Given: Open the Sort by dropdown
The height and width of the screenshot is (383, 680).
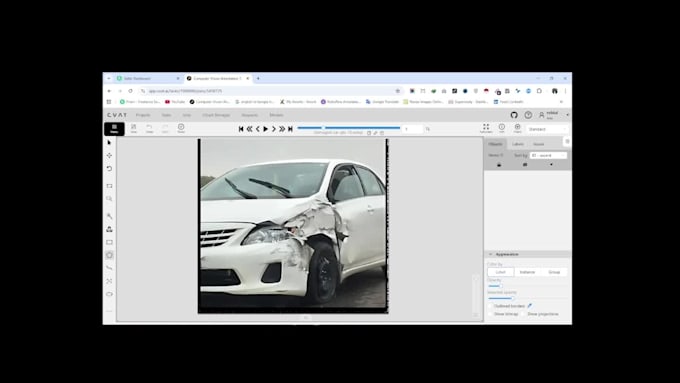Looking at the screenshot, I should coord(548,155).
